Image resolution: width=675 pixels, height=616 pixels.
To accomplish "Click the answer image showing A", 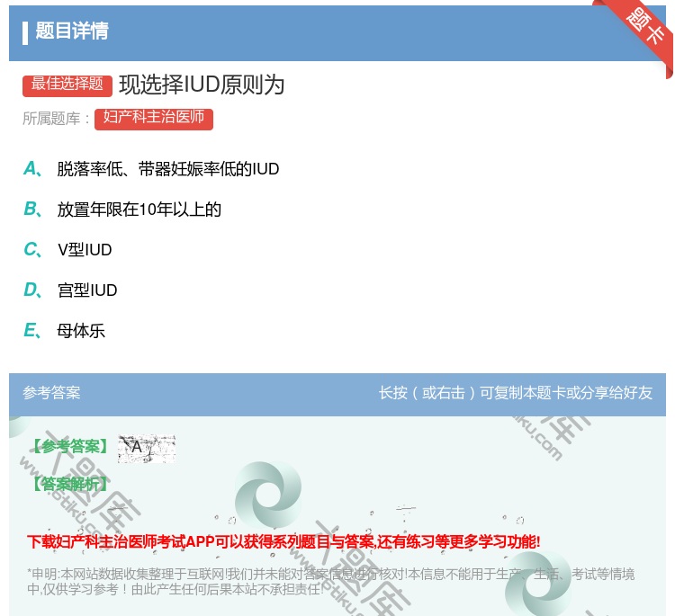I will tap(147, 448).
